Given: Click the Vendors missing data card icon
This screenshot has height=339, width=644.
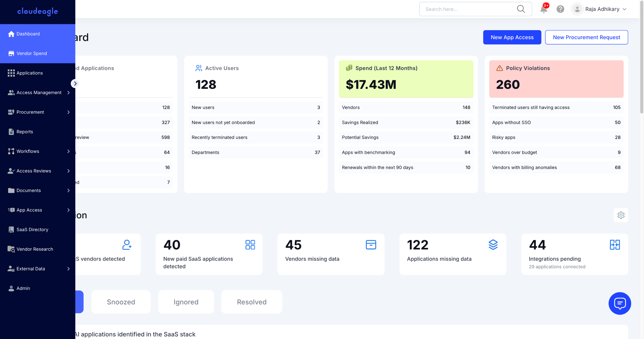Looking at the screenshot, I should pos(371,245).
